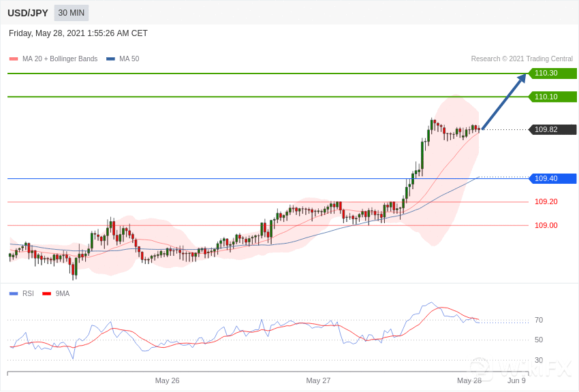579x392 pixels.
Task: Click the 109.00 red support label
Action: (x=546, y=226)
